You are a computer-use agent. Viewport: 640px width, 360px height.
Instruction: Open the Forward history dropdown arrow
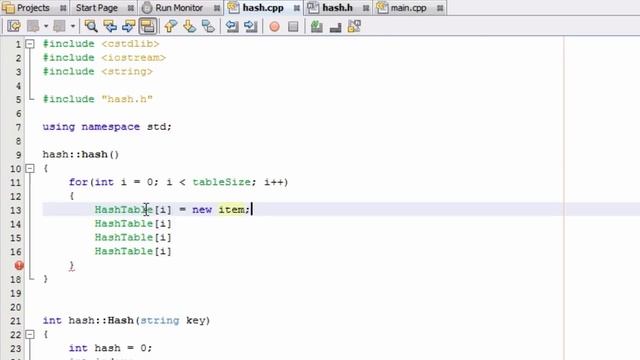[73, 27]
